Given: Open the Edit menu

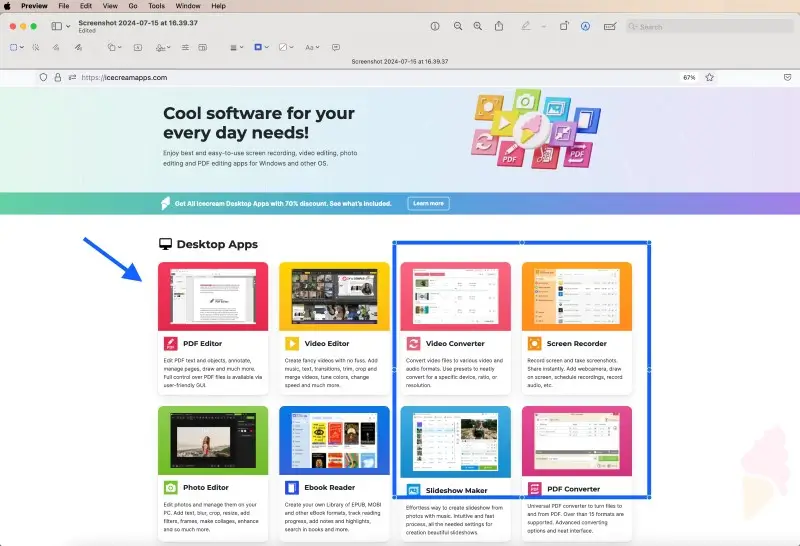Looking at the screenshot, I should click(x=86, y=6).
